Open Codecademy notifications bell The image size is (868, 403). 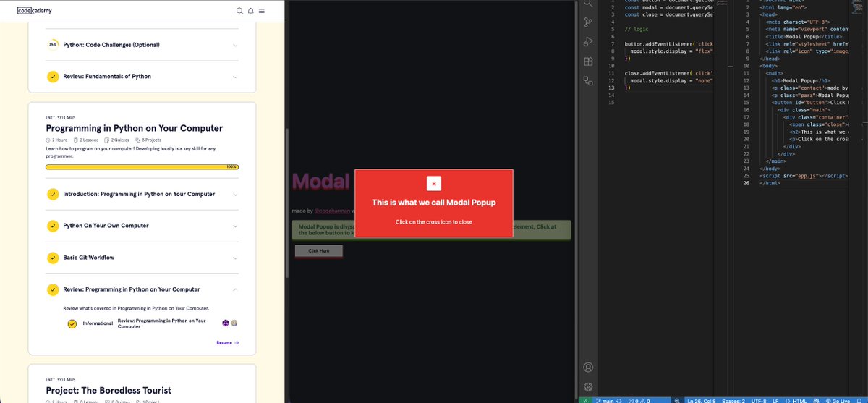250,11
